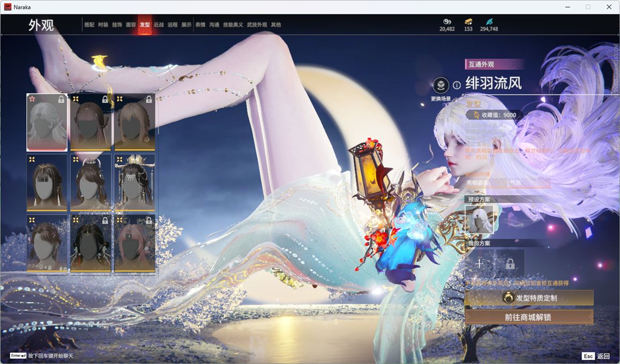Select the unlocked brown updo hairstyle in bottom row

(47, 243)
